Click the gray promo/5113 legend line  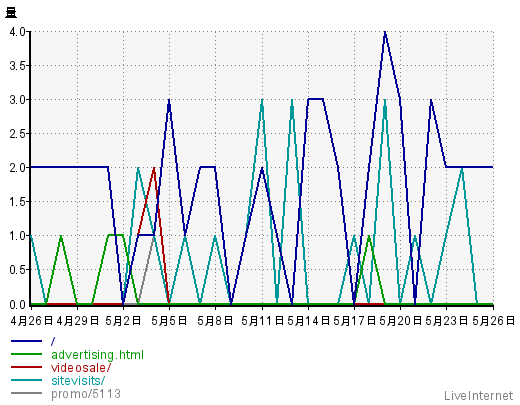[26, 393]
